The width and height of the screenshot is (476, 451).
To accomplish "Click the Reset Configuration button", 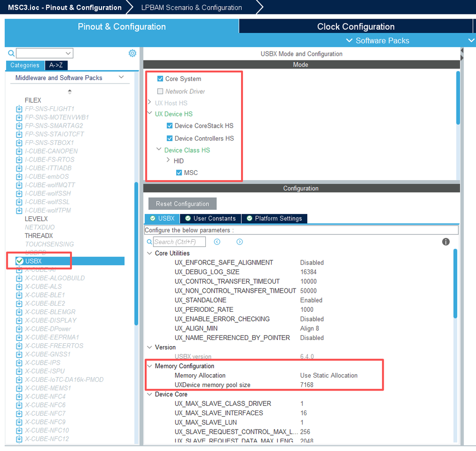I will pyautogui.click(x=182, y=204).
